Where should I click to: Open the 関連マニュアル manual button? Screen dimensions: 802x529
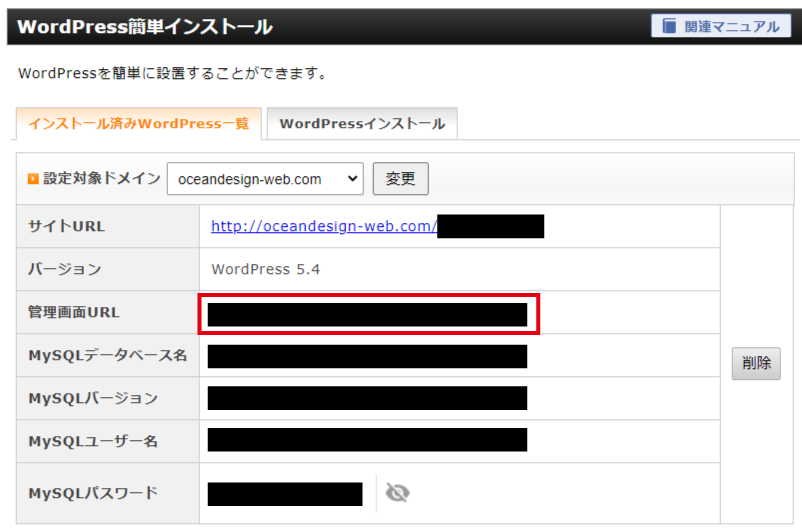pyautogui.click(x=721, y=26)
